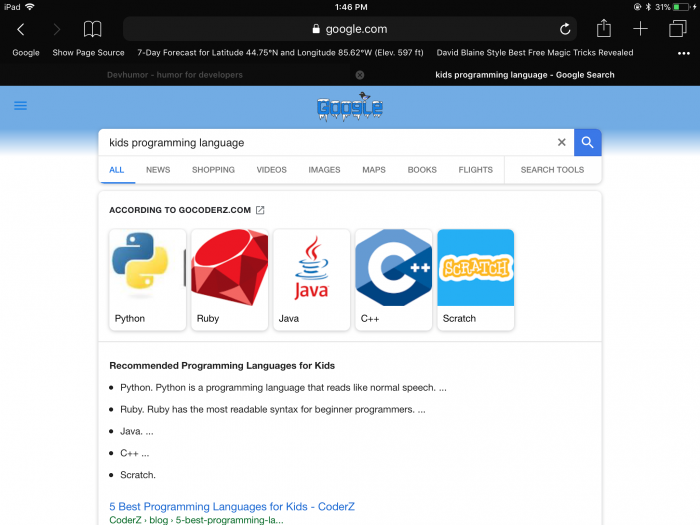
Task: Open the external link icon beside GOCODERZ.COM
Action: tap(260, 210)
